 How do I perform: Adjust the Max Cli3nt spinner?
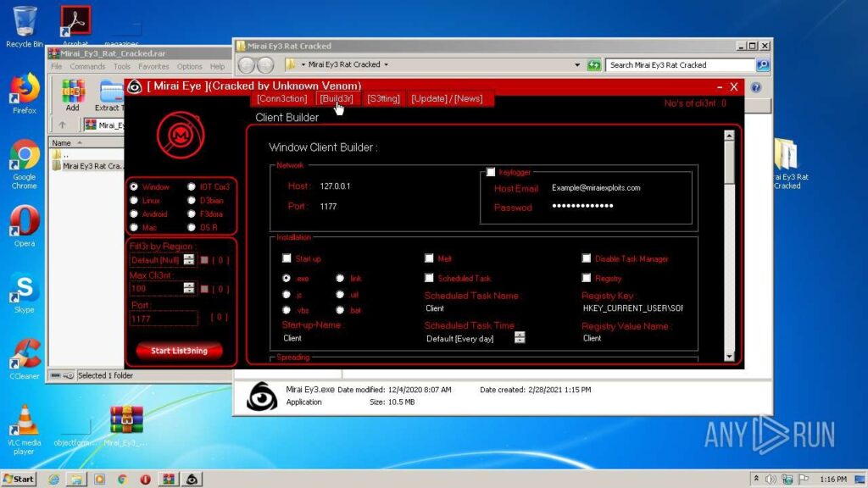[189, 288]
